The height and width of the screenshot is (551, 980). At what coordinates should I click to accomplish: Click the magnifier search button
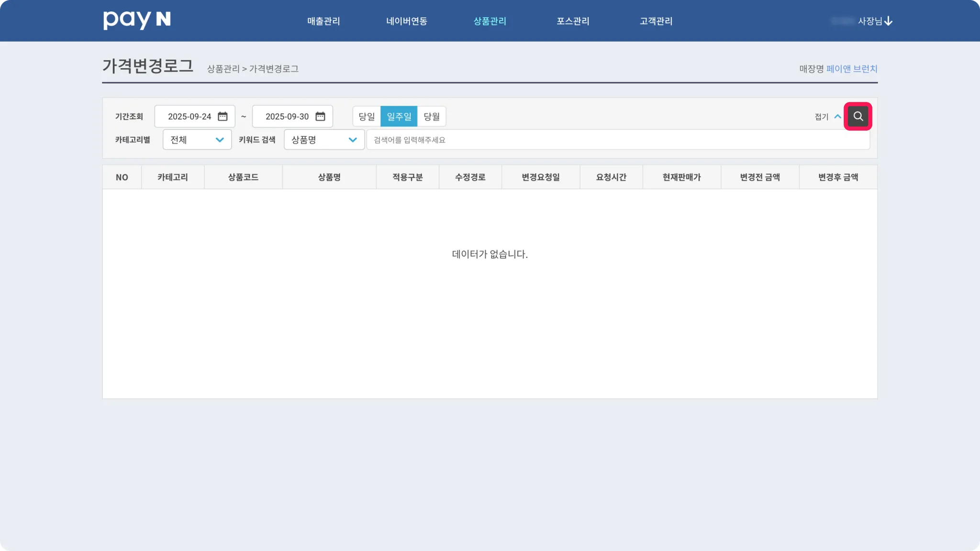tap(858, 116)
